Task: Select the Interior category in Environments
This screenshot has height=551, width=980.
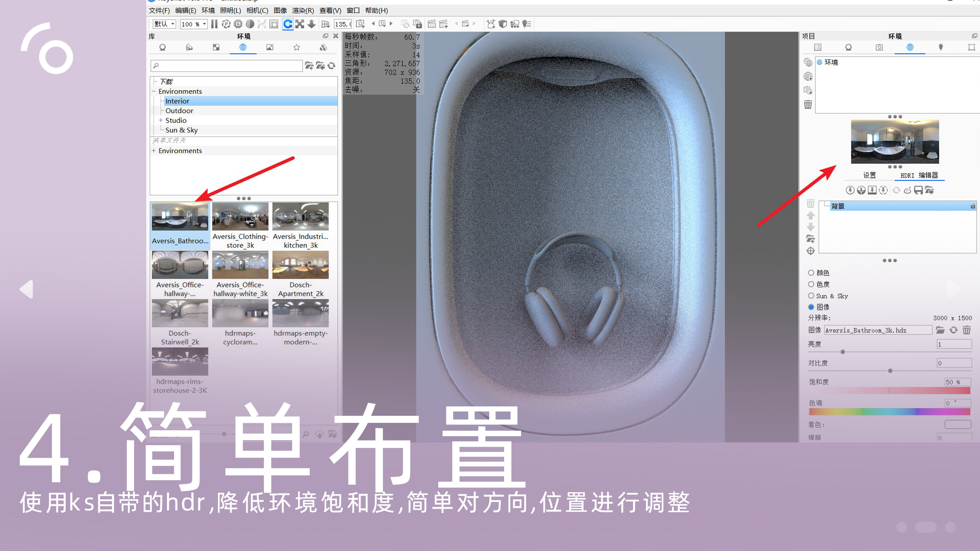Action: tap(177, 101)
